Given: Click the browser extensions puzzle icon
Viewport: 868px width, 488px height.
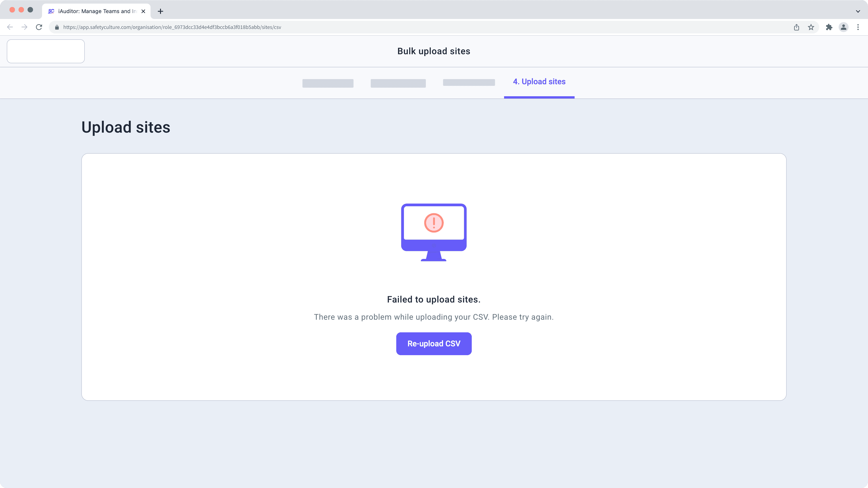Looking at the screenshot, I should (x=829, y=27).
